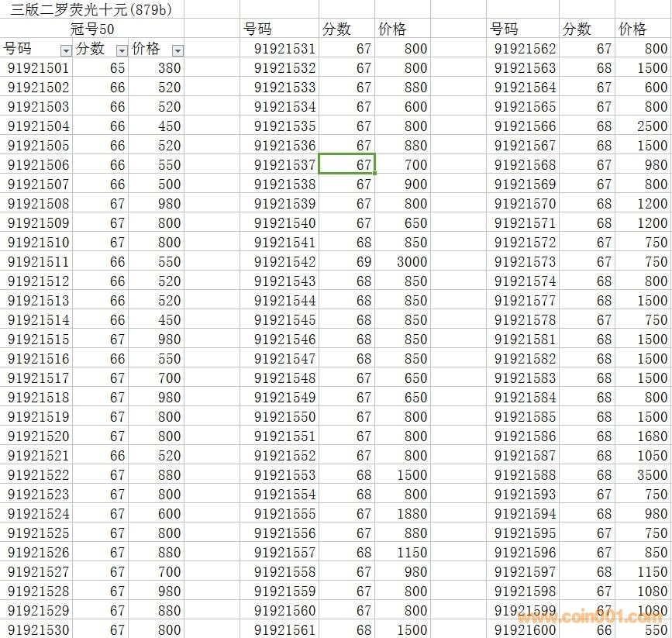
Task: Click the cell with number 91921530
Action: click(x=38, y=630)
